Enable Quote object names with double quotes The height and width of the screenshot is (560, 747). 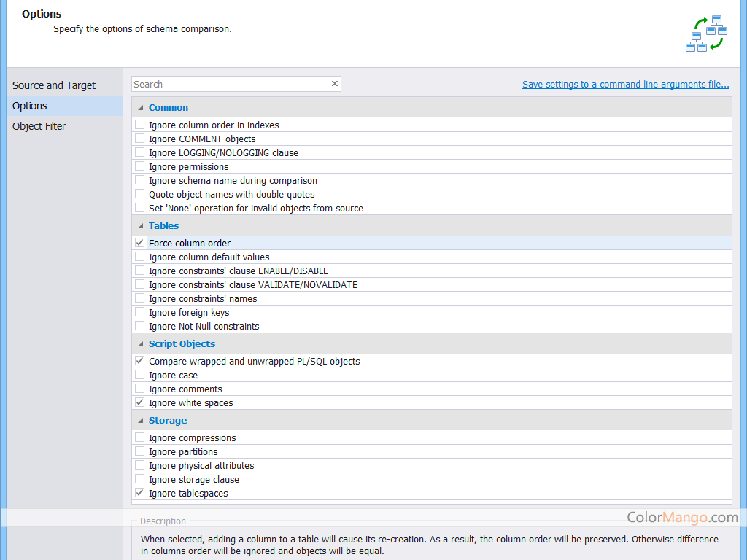139,194
